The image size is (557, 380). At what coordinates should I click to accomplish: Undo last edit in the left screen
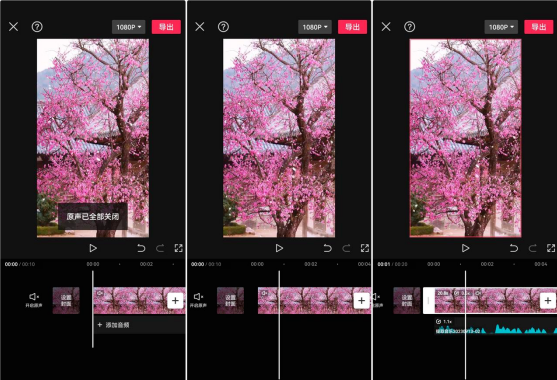(141, 248)
